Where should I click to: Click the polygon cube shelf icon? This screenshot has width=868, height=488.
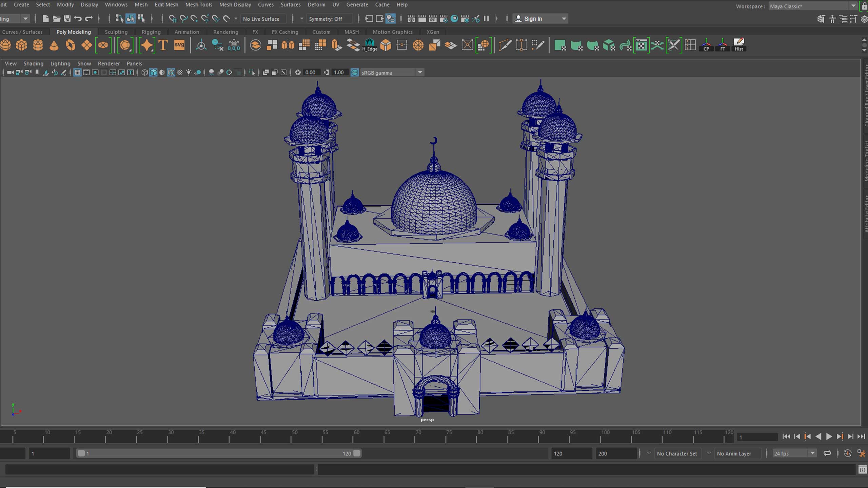pos(21,45)
